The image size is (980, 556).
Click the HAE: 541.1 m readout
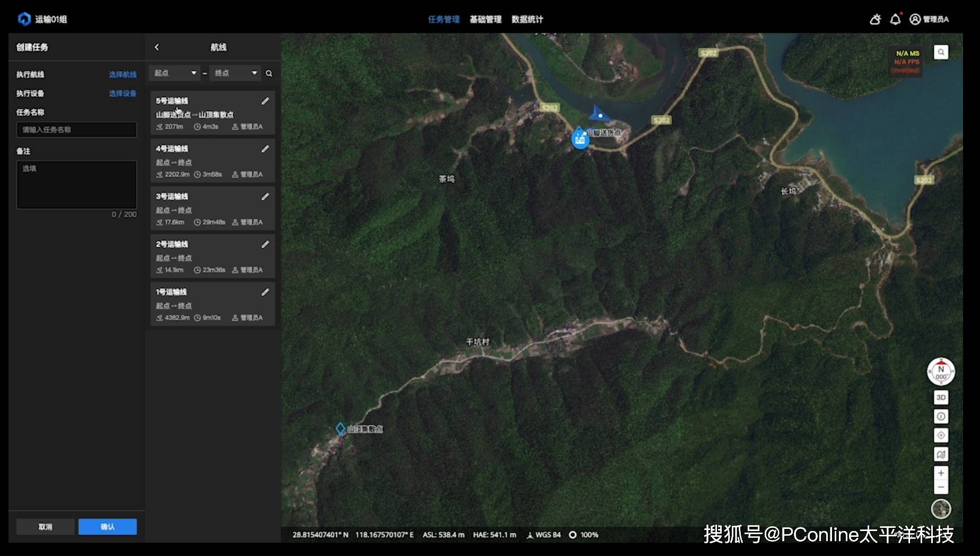(495, 535)
